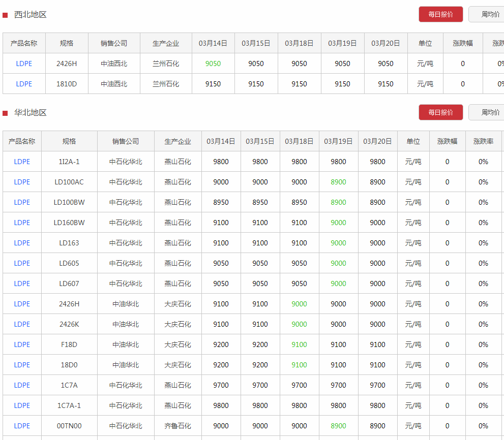Screen dimensions: 504x440
Task: Select 每日报价 tab in 华北地区 section
Action: click(x=440, y=112)
